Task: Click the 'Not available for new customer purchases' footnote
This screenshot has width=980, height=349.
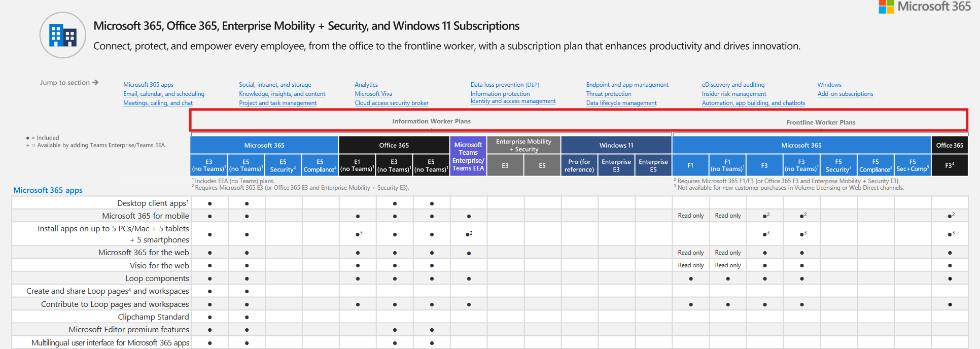Action: 789,188
